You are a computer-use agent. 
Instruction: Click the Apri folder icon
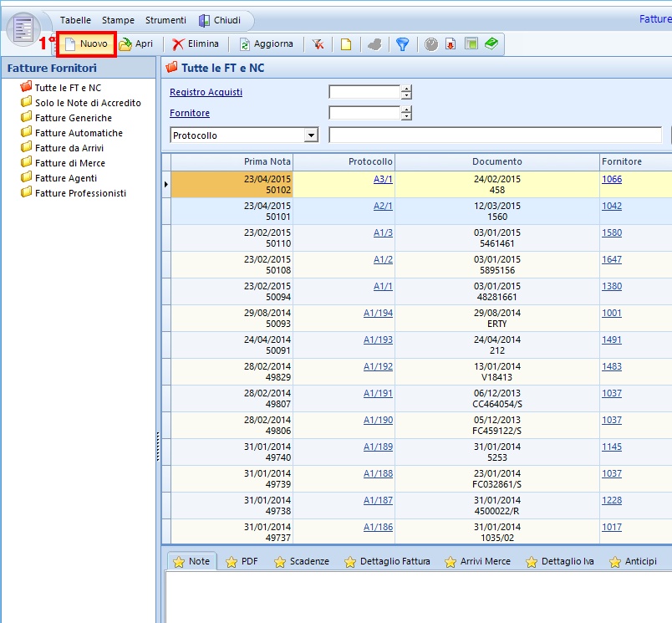pyautogui.click(x=125, y=44)
